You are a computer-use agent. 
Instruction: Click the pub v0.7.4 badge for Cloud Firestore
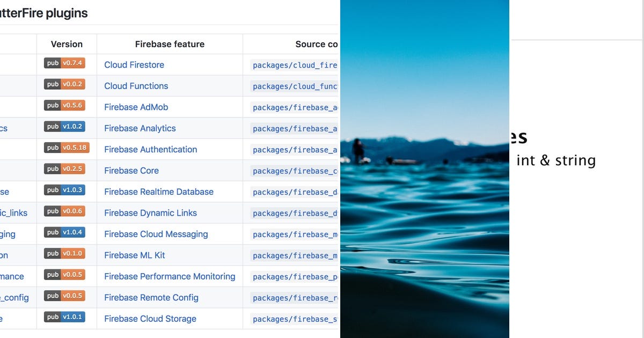click(x=64, y=63)
